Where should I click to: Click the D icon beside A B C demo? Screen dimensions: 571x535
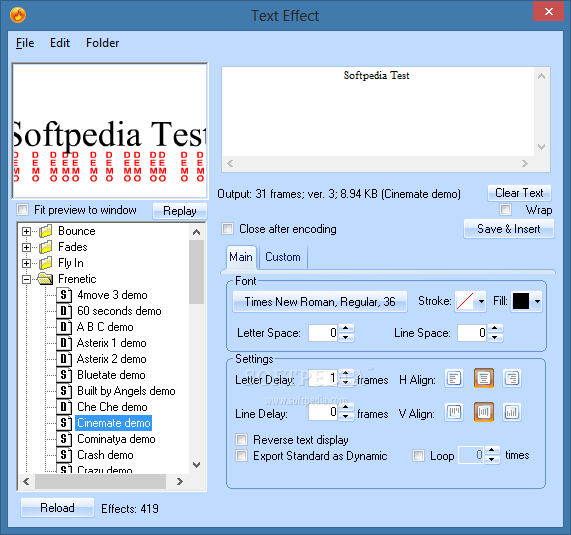64,327
